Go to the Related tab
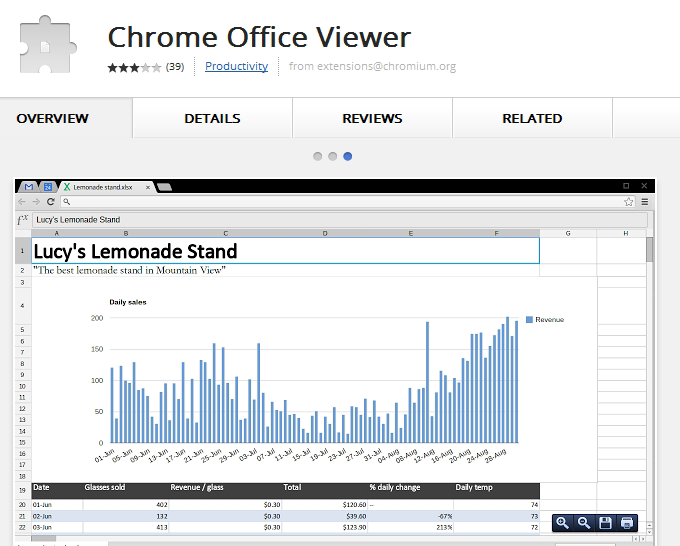Image resolution: width=680 pixels, height=546 pixels. 532,118
